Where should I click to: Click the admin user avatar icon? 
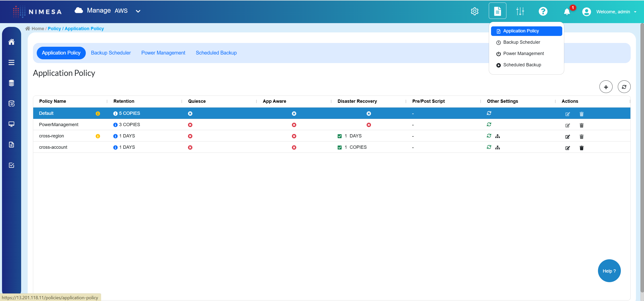pos(586,12)
